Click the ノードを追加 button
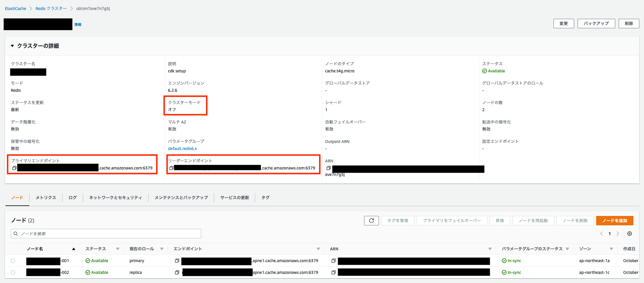Image resolution: width=644 pixels, height=283 pixels. 615,221
